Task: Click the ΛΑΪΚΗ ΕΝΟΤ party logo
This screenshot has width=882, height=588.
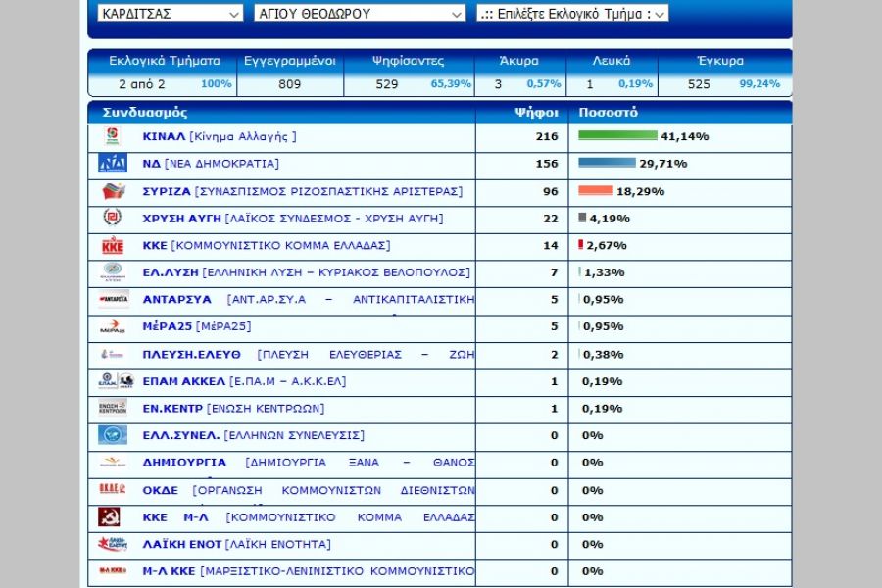Action: click(113, 544)
